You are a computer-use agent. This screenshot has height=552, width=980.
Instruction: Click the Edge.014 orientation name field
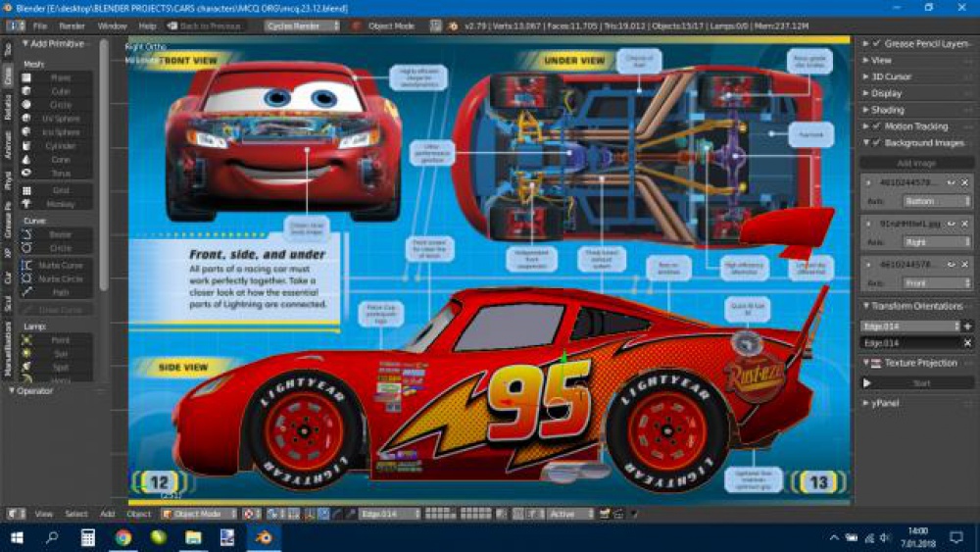pyautogui.click(x=910, y=342)
